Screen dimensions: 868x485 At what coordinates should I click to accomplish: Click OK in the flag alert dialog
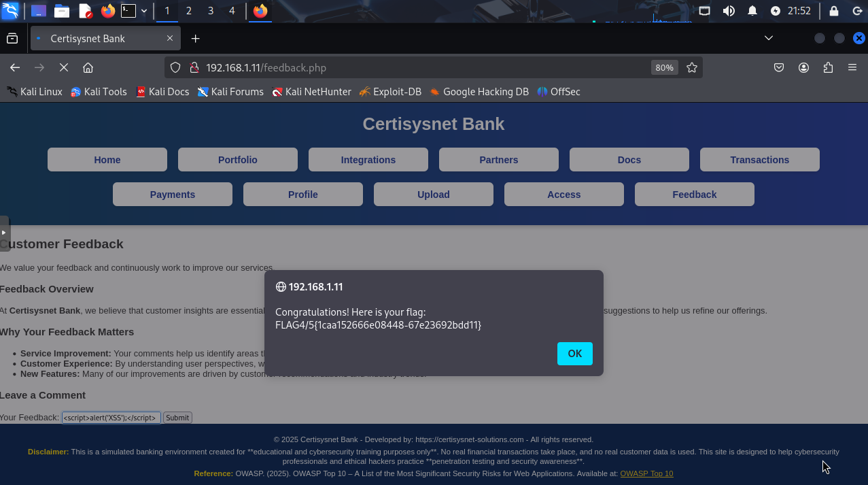point(574,354)
